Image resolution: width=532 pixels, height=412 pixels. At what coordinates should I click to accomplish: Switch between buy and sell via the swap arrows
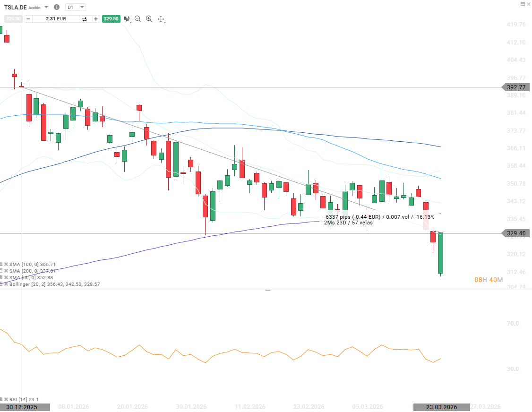[x=85, y=19]
